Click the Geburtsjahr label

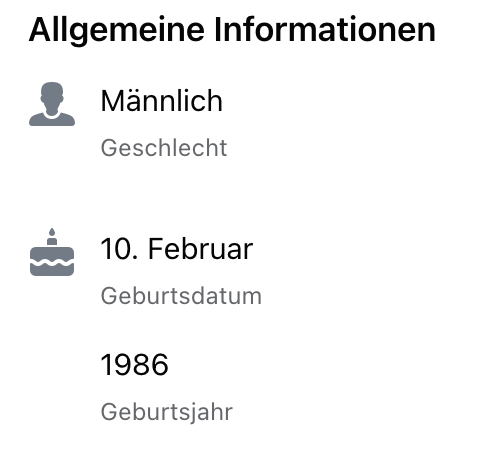click(167, 413)
